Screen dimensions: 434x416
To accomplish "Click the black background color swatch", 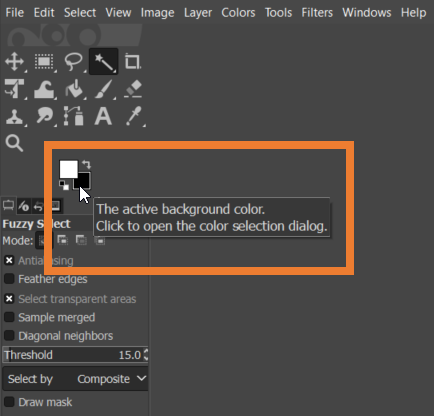I will click(x=84, y=180).
